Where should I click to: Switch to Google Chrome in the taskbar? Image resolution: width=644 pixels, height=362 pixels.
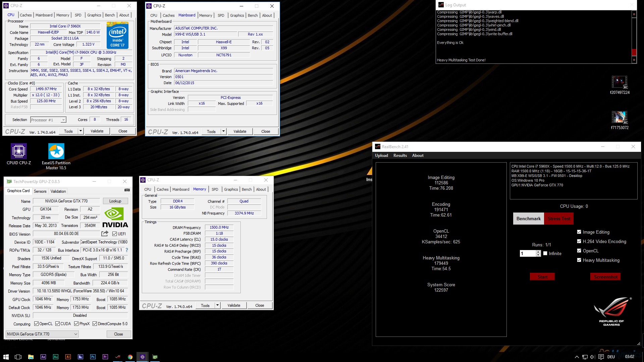[130, 357]
